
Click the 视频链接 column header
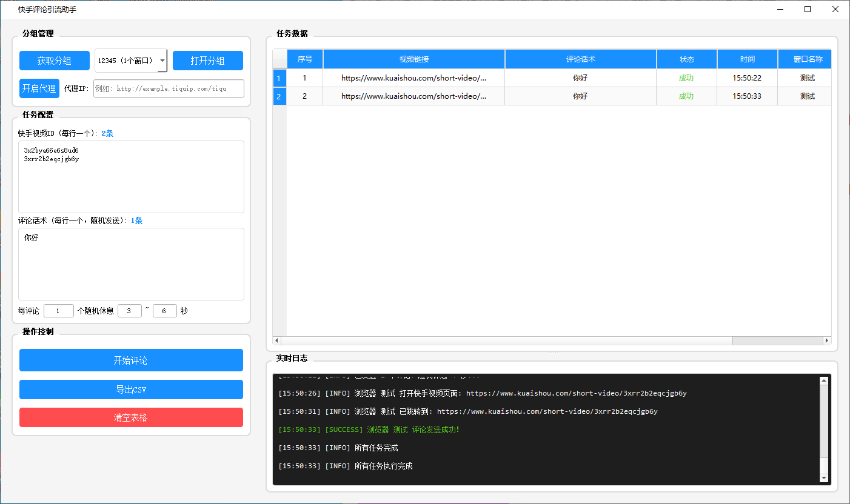point(414,59)
